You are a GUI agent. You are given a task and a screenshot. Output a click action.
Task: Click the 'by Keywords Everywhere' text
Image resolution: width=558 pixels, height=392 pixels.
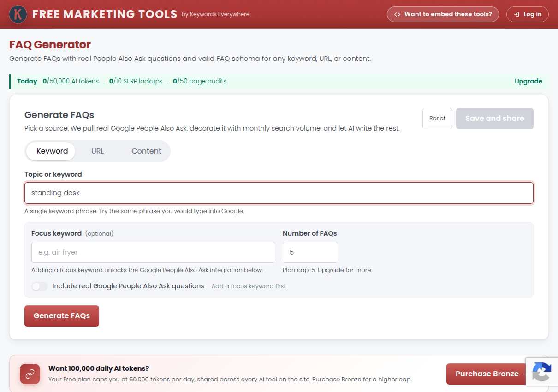tap(215, 14)
